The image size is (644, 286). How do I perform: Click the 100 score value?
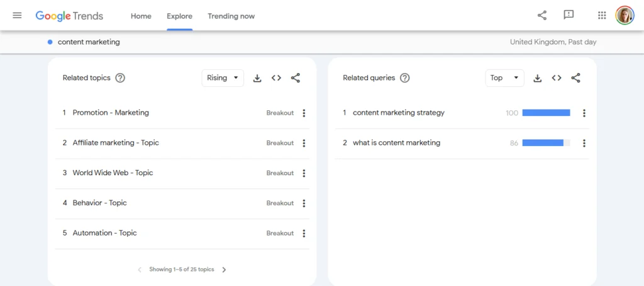click(512, 113)
